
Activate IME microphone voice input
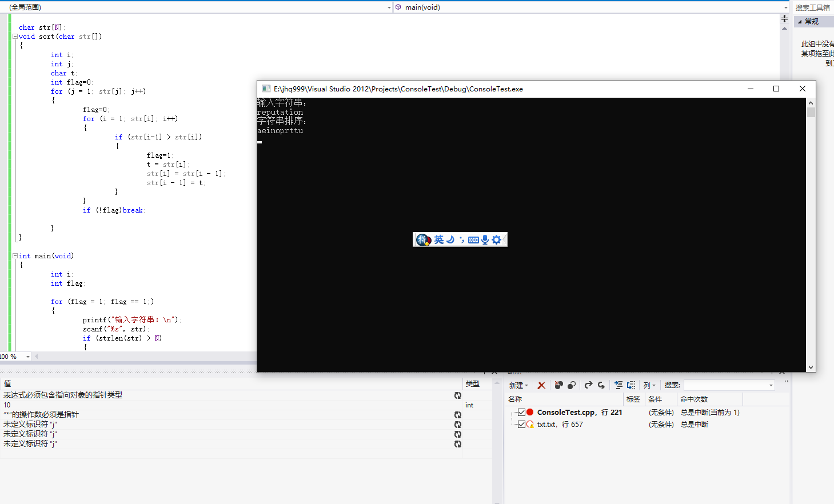point(485,239)
